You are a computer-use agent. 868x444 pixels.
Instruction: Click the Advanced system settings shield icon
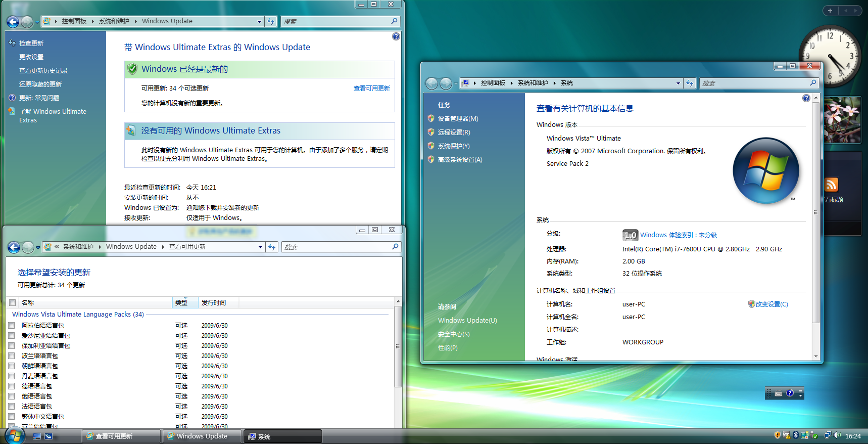click(431, 159)
